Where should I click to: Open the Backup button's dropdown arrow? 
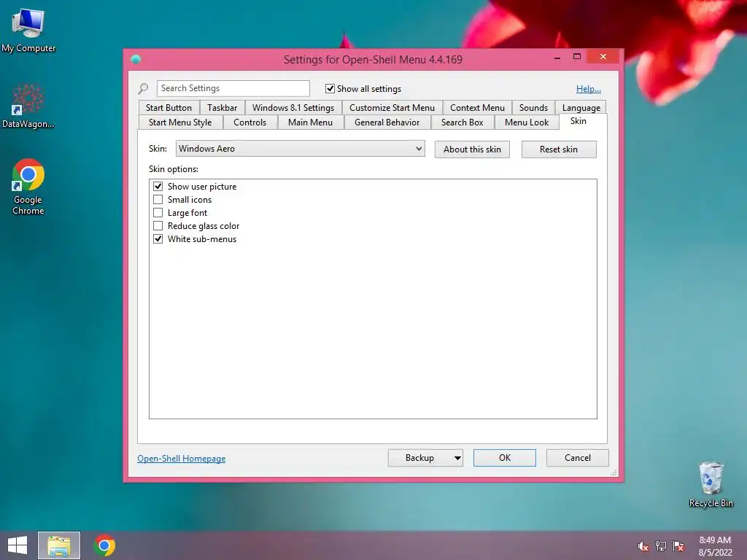click(457, 458)
